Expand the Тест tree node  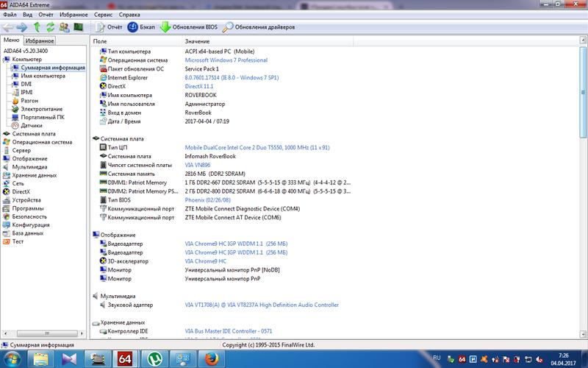18,241
